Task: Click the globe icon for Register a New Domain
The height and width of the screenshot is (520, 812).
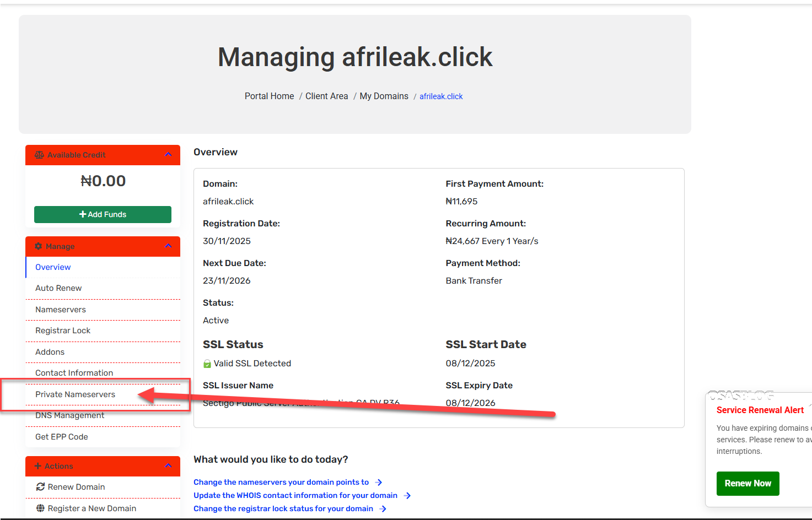Action: tap(40, 508)
